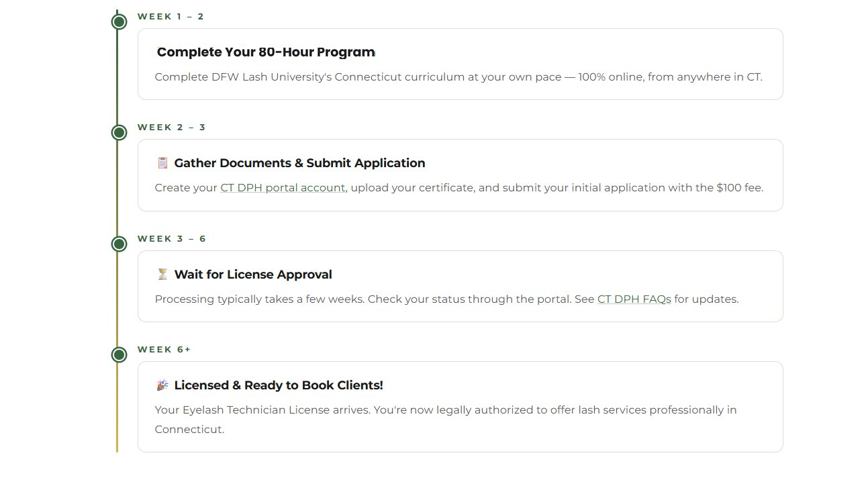Open the CT DPH portal account link
Image resolution: width=868 pixels, height=478 pixels.
click(x=282, y=188)
